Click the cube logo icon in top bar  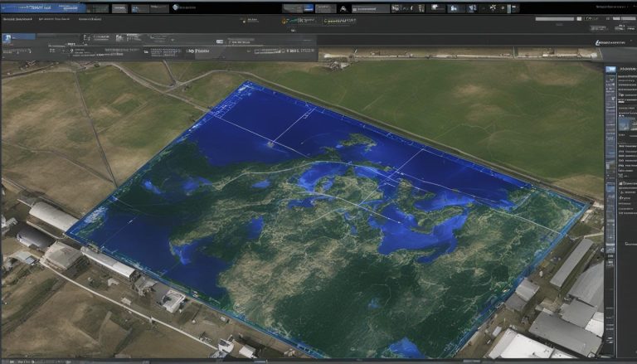pos(176,7)
